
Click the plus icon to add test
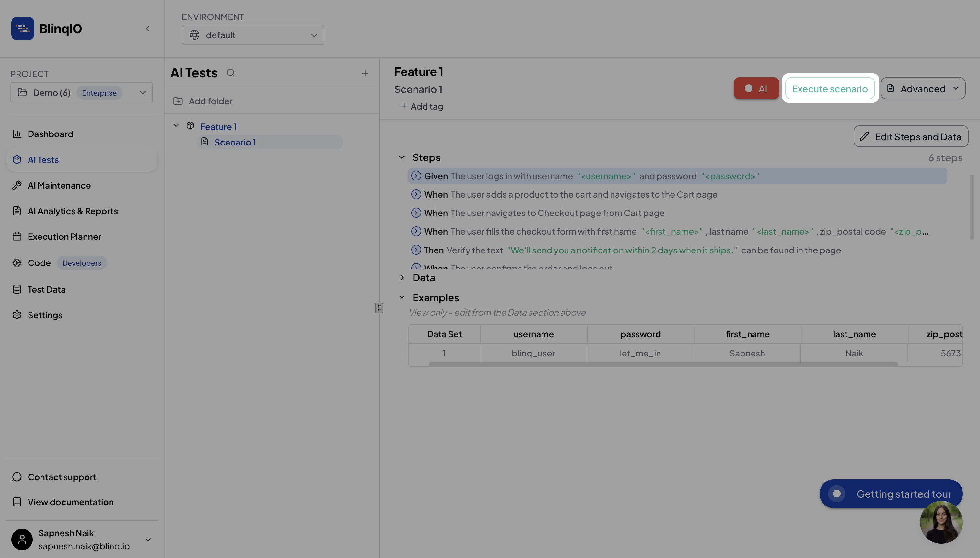point(365,73)
